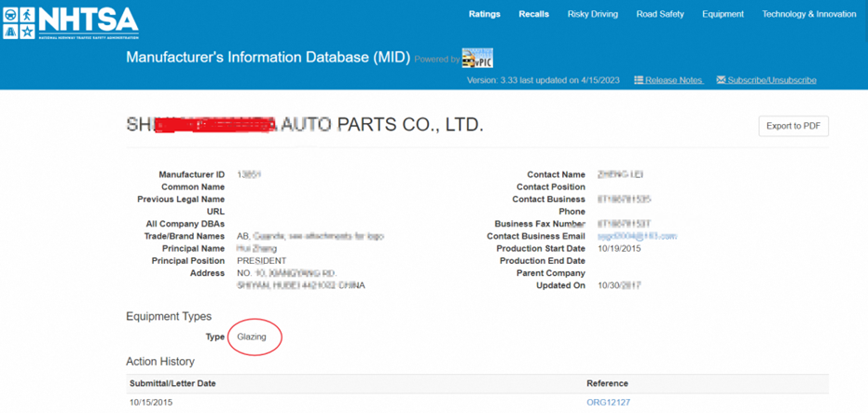Select the Manufacturer ID label
Screen dimensions: 868x413
[191, 174]
